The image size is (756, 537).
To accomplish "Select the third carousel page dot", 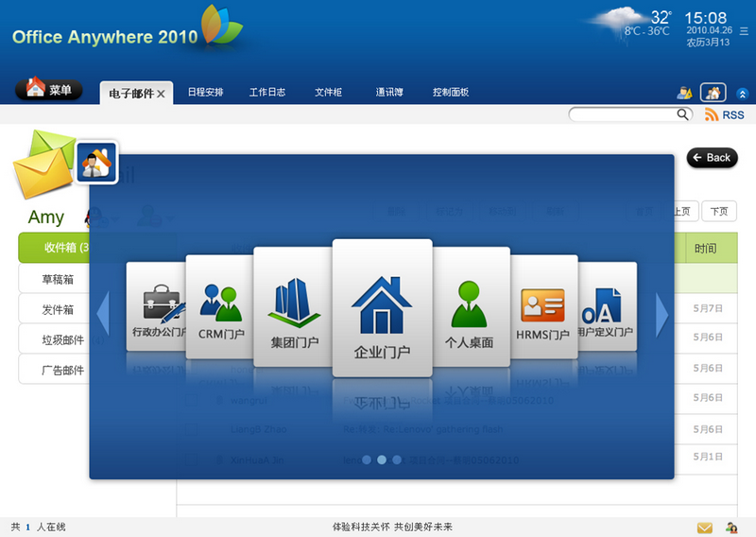I will click(396, 459).
